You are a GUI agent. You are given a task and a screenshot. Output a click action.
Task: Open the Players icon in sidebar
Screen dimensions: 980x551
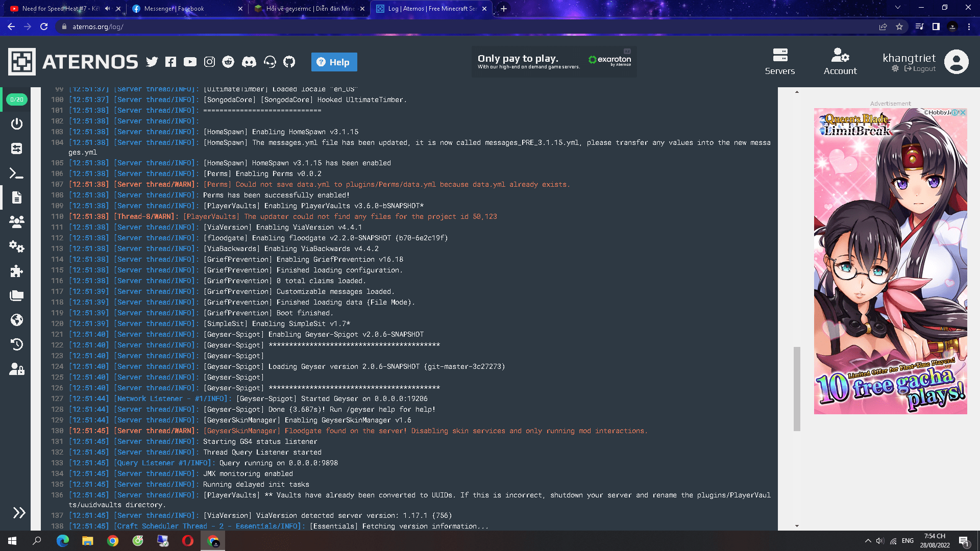tap(17, 222)
